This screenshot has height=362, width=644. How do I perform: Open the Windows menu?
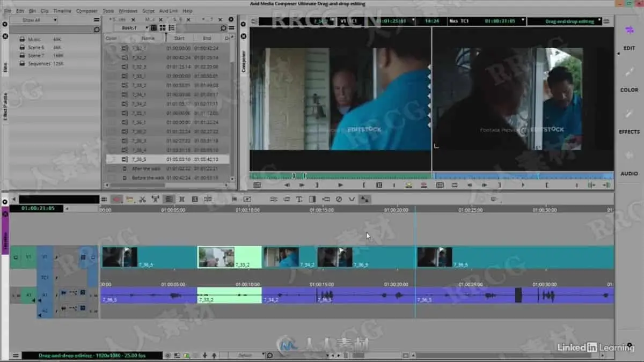click(x=128, y=11)
